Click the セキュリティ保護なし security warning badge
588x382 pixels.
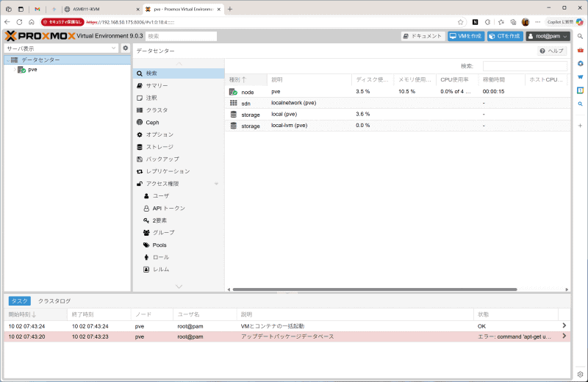point(62,22)
